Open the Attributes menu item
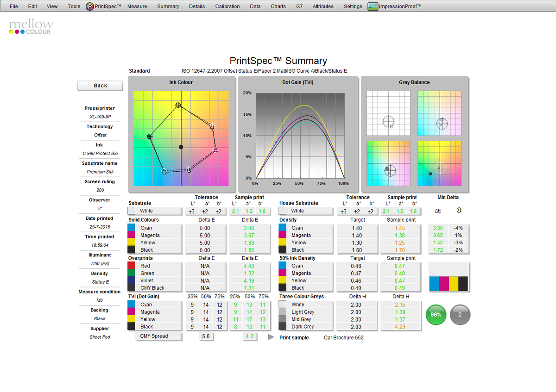This screenshot has width=556, height=392. 323,6
